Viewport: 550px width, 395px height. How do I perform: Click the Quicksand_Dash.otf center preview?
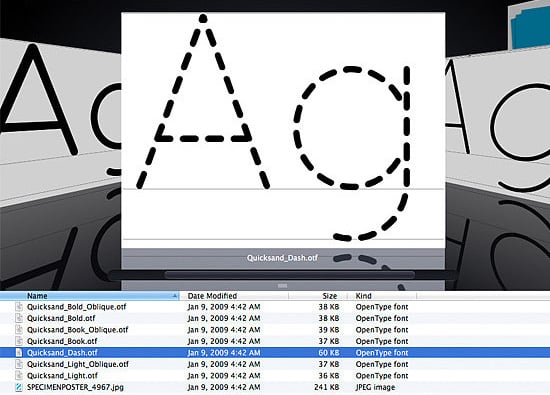pyautogui.click(x=283, y=130)
